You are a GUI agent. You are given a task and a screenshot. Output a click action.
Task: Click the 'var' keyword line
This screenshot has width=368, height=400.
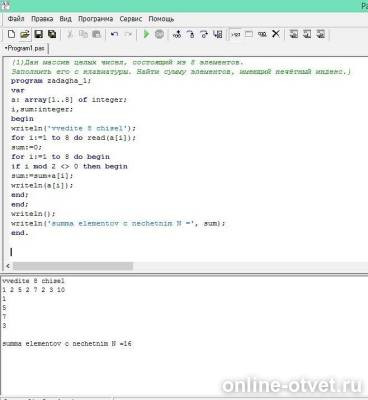coord(18,90)
